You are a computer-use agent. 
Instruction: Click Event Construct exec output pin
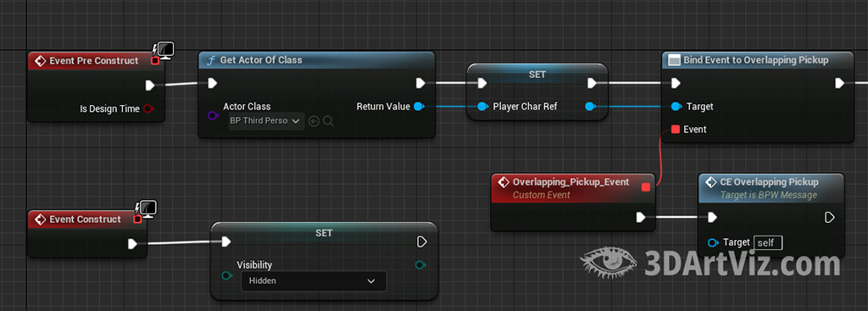133,243
